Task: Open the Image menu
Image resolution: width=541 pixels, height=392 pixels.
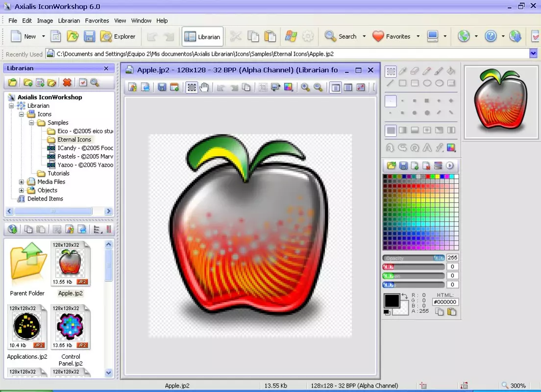Action: tap(45, 21)
